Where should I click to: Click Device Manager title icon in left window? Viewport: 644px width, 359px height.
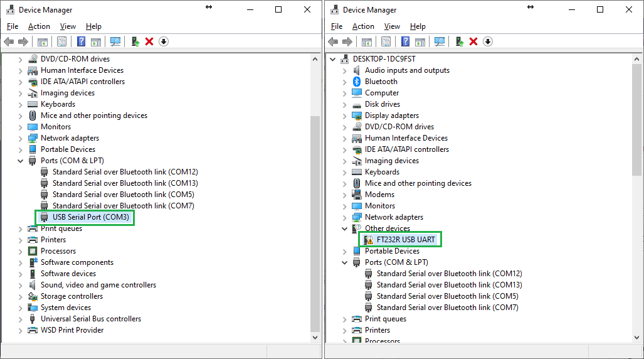10,9
